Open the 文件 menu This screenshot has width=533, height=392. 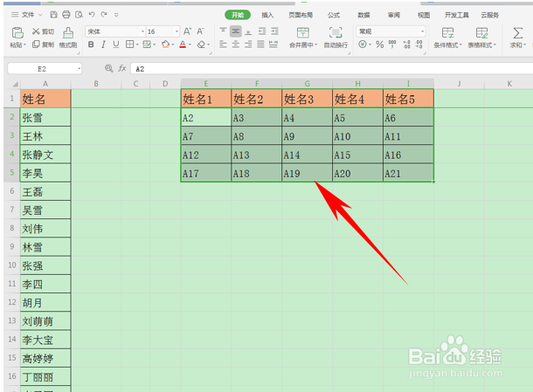(28, 15)
